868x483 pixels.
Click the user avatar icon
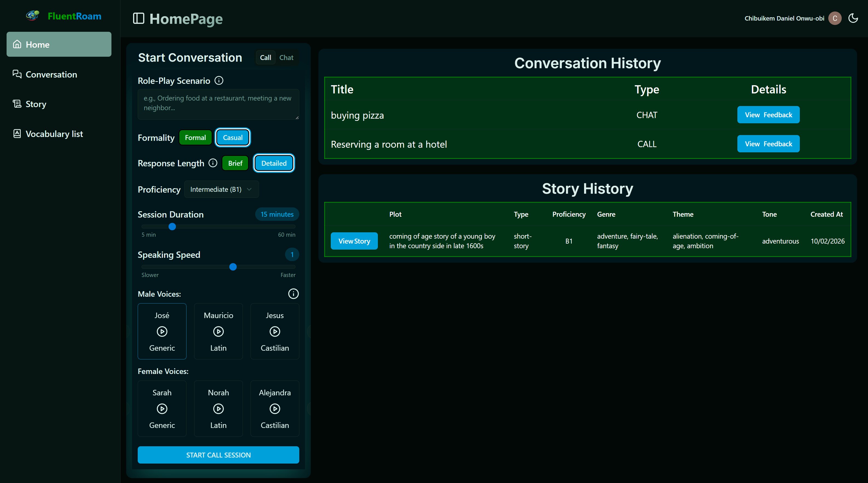click(835, 18)
